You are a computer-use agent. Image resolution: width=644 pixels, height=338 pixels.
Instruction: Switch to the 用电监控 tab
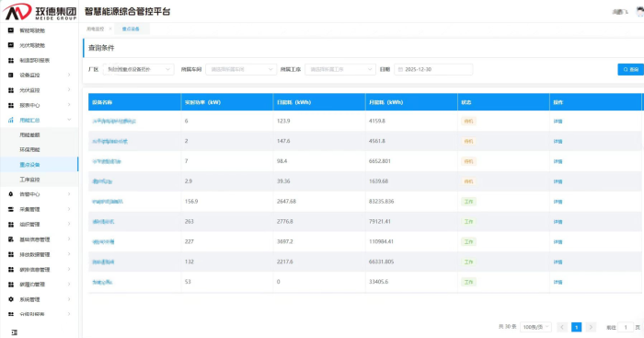[95, 29]
